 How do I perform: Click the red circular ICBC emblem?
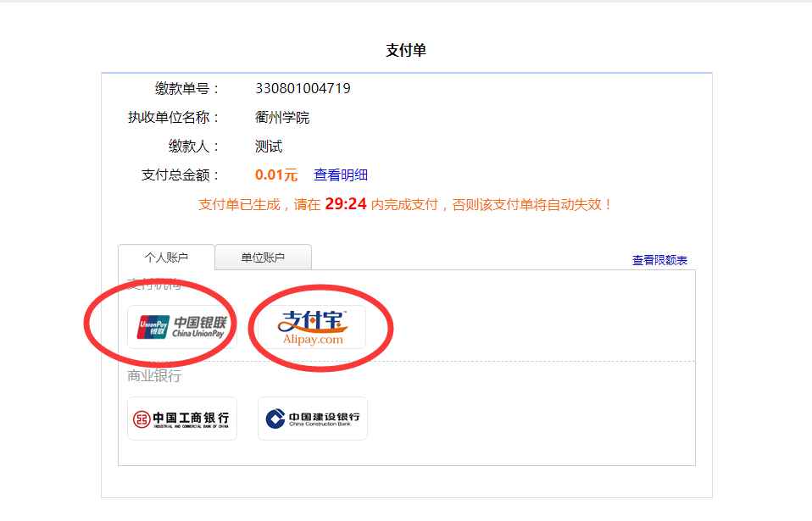142,419
